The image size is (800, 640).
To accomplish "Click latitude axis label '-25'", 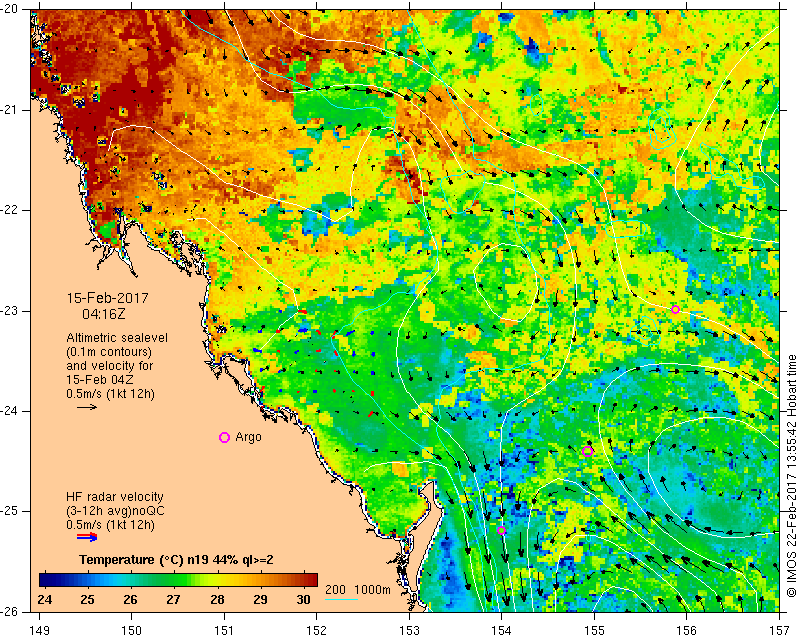I will [x=10, y=511].
